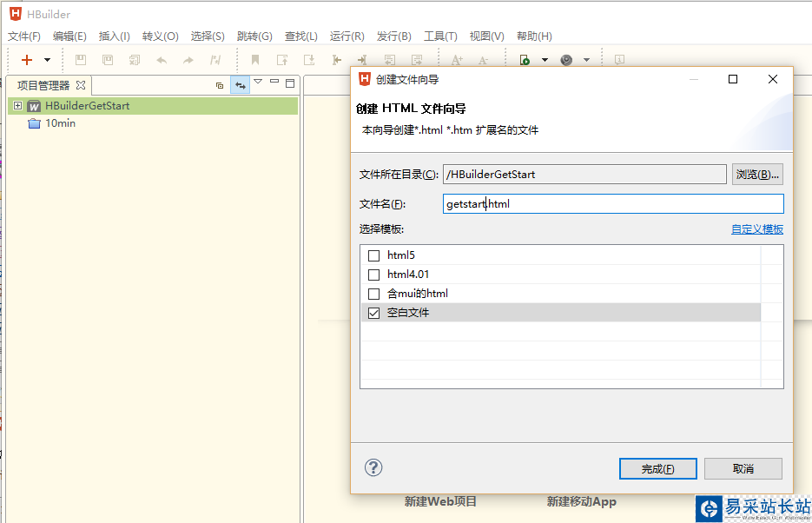Close the 创建文件向导 dialog
812x523 pixels.
point(773,79)
